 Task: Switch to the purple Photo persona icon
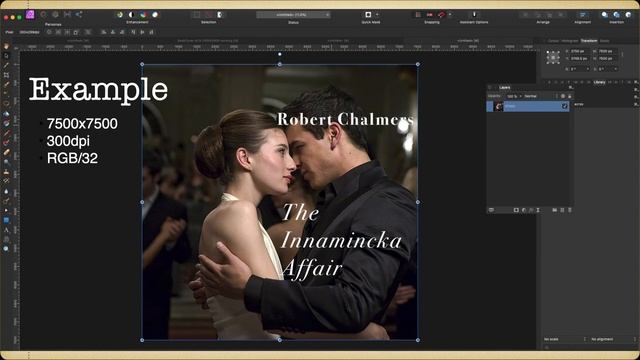pyautogui.click(x=30, y=15)
